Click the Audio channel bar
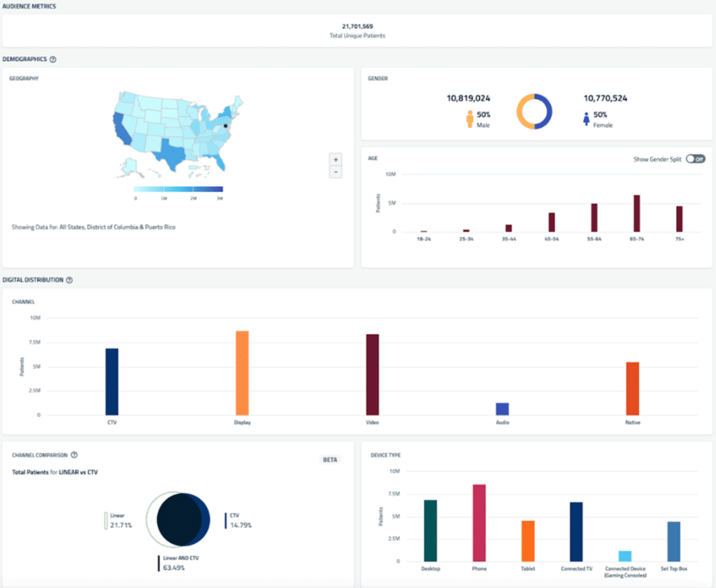Image resolution: width=716 pixels, height=588 pixels. (502, 409)
